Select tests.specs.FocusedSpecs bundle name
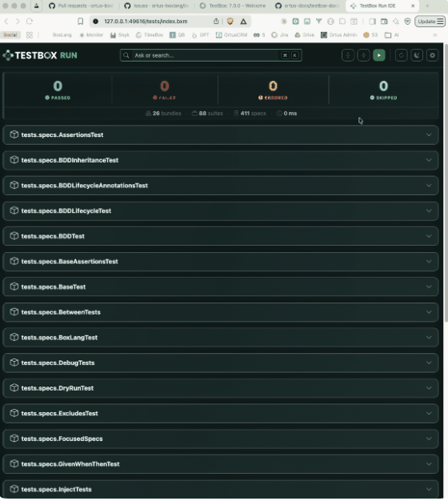 pyautogui.click(x=62, y=439)
